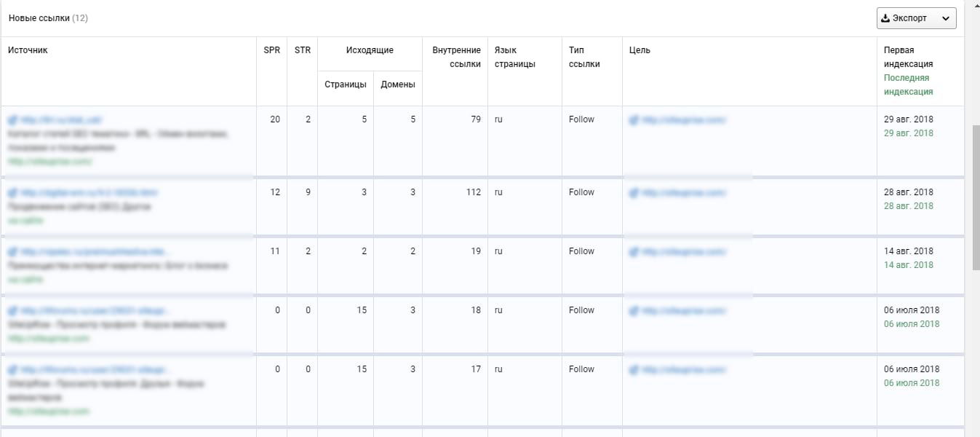Click target link icon in row with 18 internal links
The image size is (980, 437).
click(634, 311)
